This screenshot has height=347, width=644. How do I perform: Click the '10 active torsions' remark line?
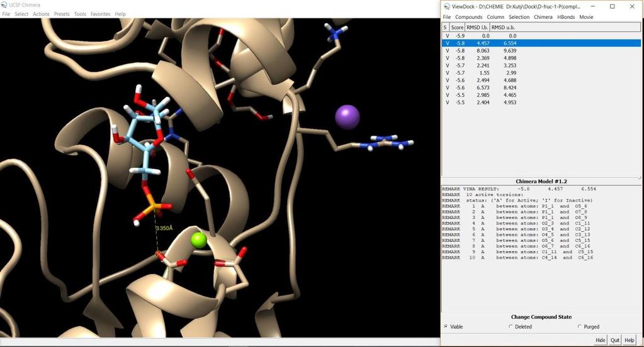tap(483, 194)
